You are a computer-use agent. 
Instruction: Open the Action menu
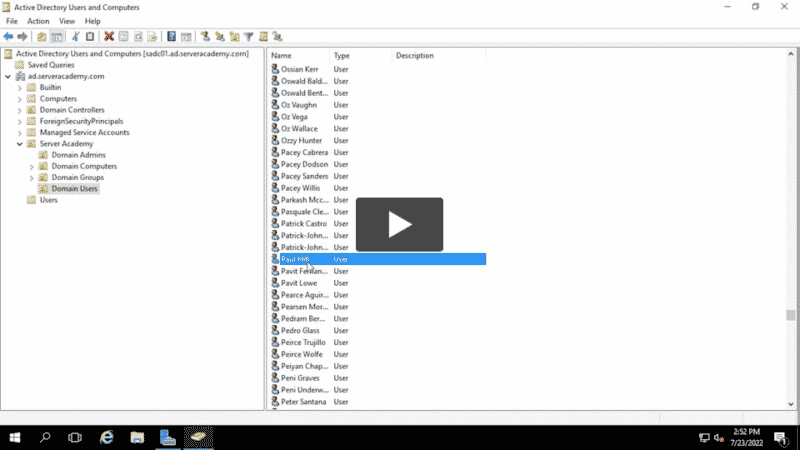pyautogui.click(x=38, y=21)
